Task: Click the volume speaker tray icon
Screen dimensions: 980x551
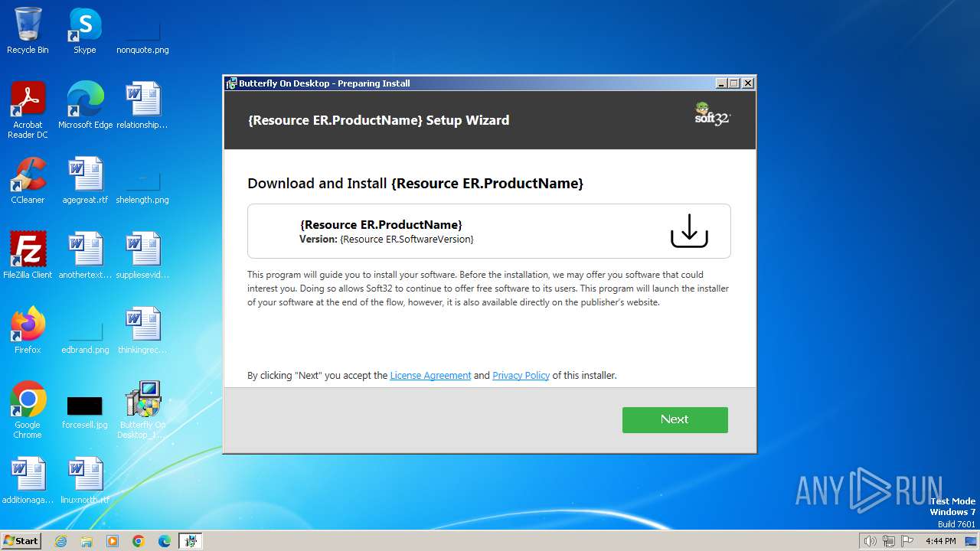Action: click(x=870, y=541)
